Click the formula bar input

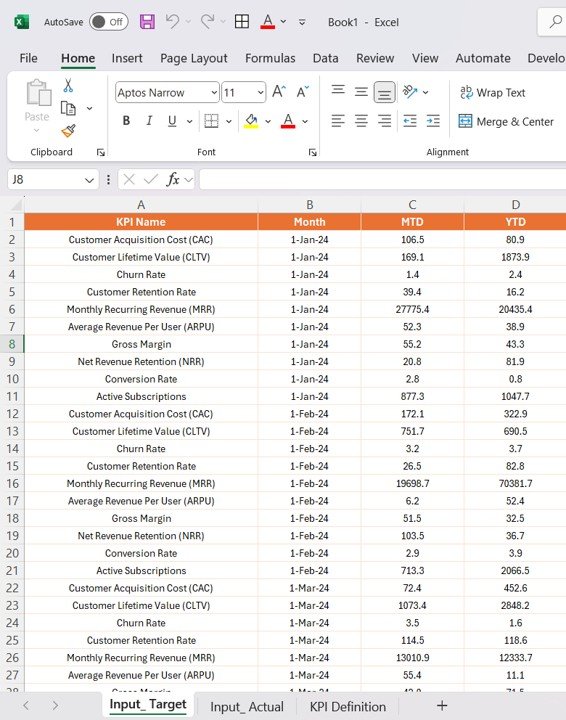pyautogui.click(x=383, y=180)
